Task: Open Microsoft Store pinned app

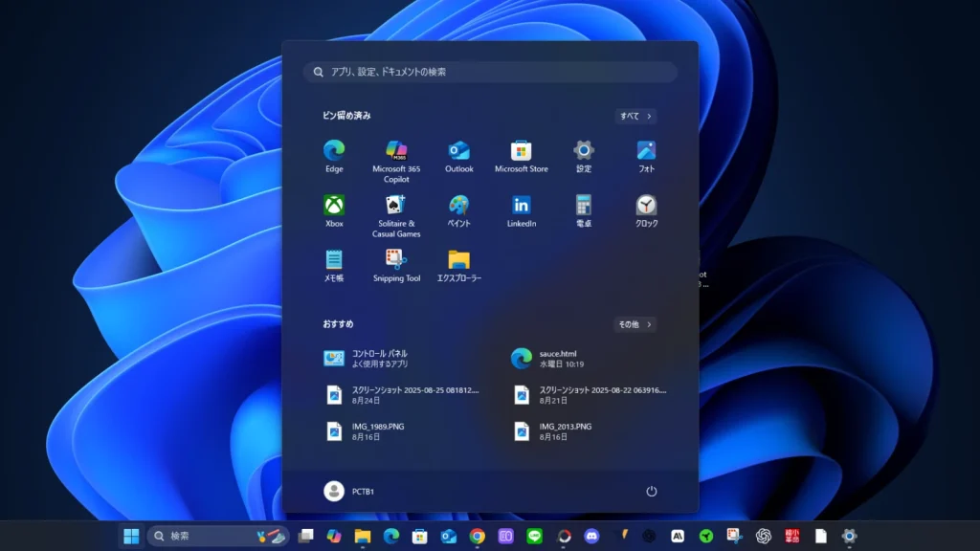Action: (522, 156)
